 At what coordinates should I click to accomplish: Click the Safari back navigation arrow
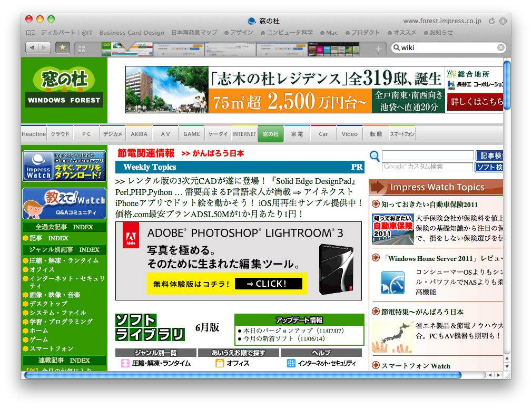[x=33, y=47]
